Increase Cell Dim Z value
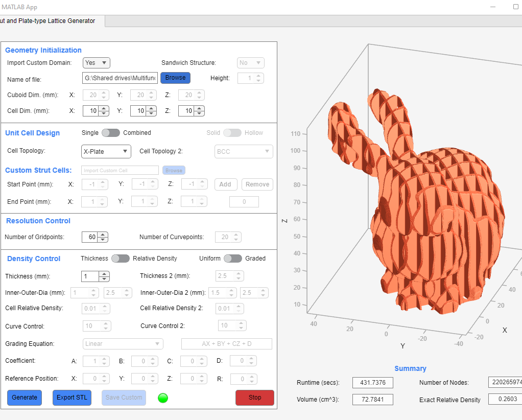The height and width of the screenshot is (420, 522). pyautogui.click(x=199, y=108)
